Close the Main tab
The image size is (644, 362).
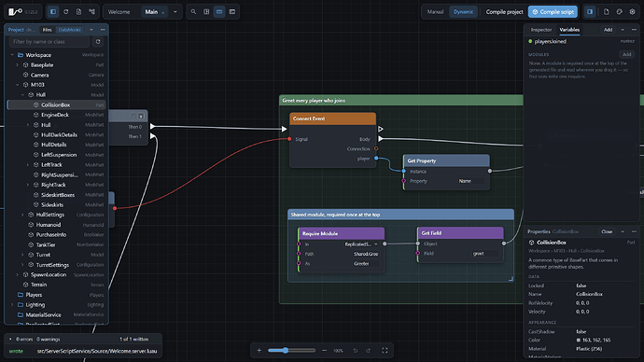[x=163, y=12]
